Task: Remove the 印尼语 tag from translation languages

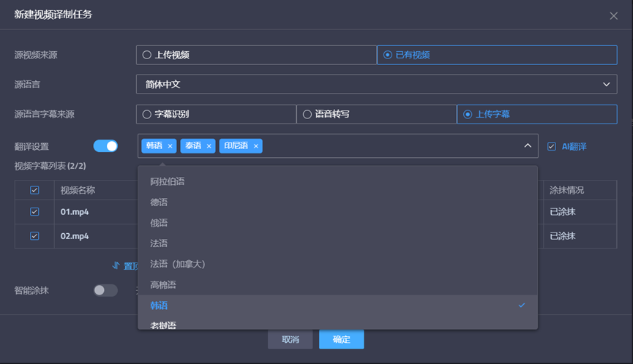Action: pyautogui.click(x=255, y=146)
